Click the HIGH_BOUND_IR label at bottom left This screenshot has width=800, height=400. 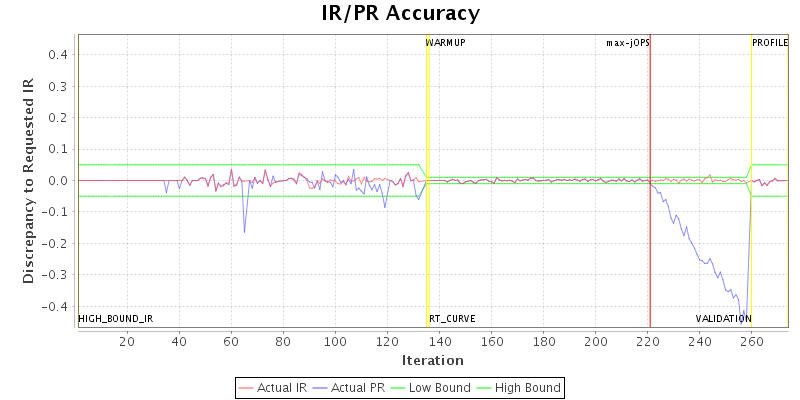[116, 319]
